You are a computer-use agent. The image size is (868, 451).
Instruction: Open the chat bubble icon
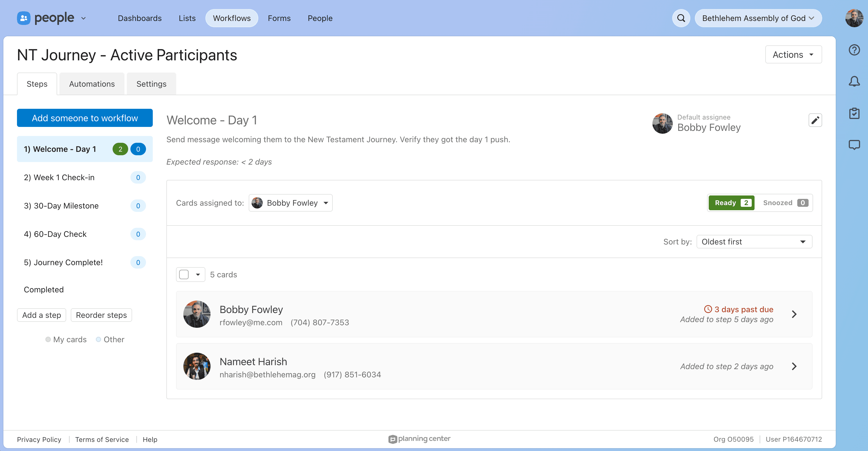(854, 145)
